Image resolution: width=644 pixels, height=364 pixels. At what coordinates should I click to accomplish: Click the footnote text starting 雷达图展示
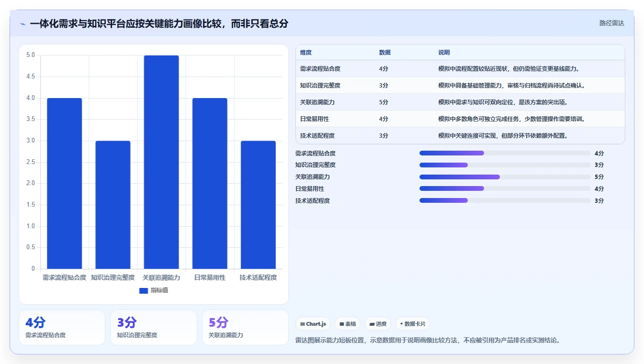(428, 341)
